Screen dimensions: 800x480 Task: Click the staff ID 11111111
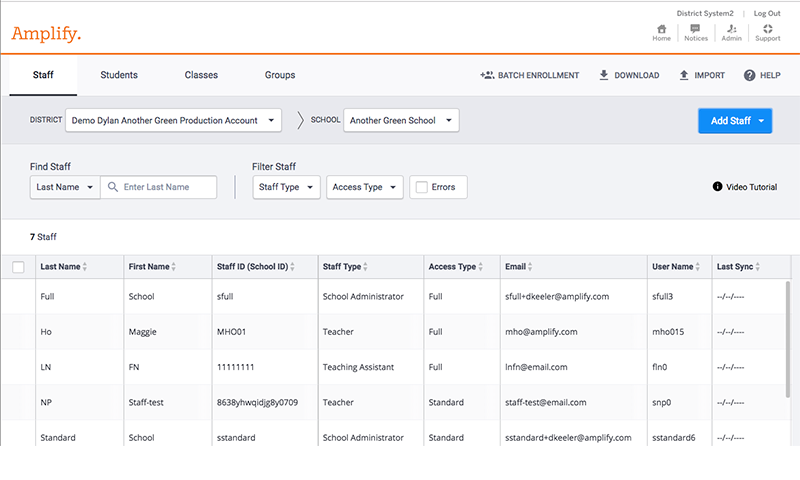pyautogui.click(x=235, y=367)
